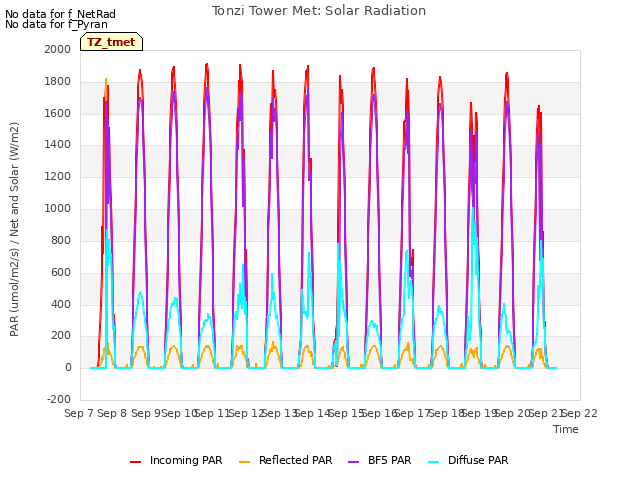This screenshot has width=640, height=480.
Task: Click the Sep 9 x-axis tick label
Action: coord(146,413)
